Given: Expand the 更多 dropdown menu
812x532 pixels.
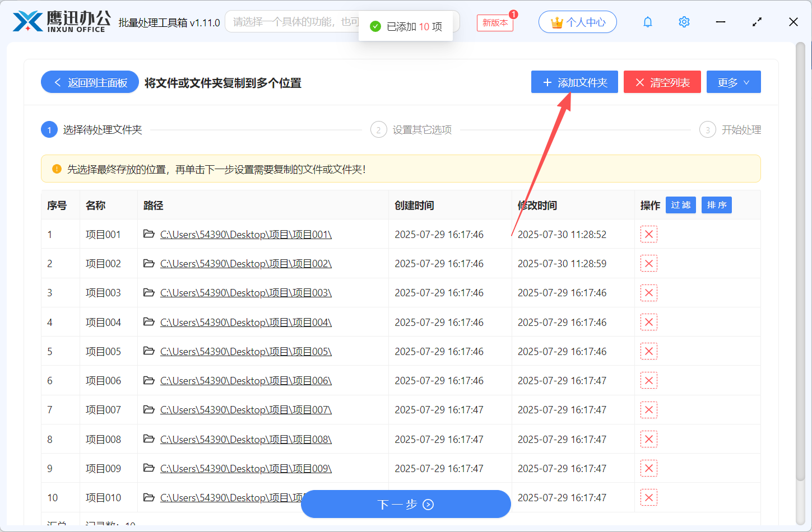Looking at the screenshot, I should pyautogui.click(x=733, y=82).
